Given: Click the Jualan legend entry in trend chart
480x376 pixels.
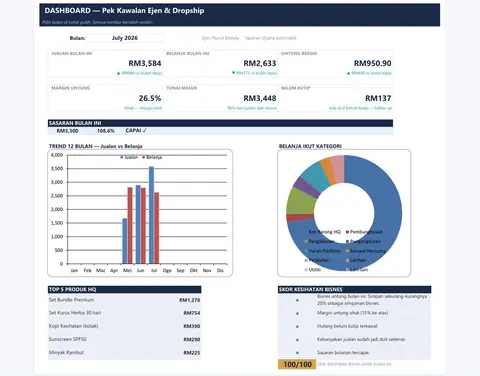Looking at the screenshot, I should 129,157.
